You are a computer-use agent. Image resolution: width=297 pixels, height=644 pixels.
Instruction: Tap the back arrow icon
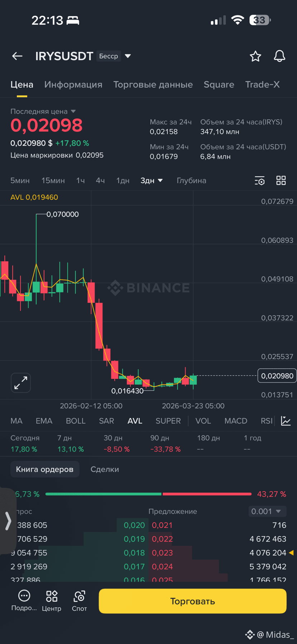pyautogui.click(x=17, y=56)
